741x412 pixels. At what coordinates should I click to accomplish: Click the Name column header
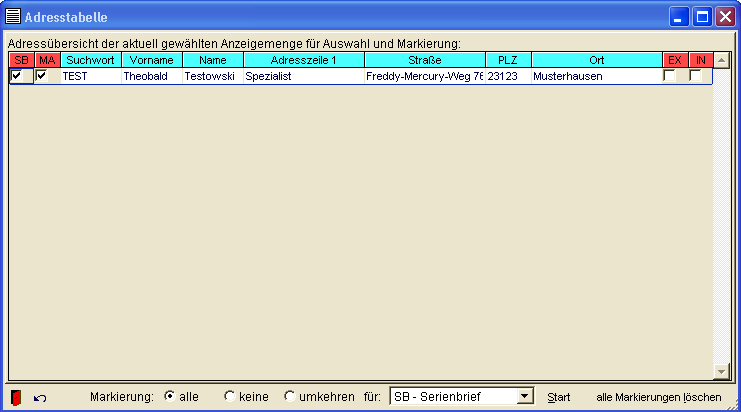coord(213,60)
